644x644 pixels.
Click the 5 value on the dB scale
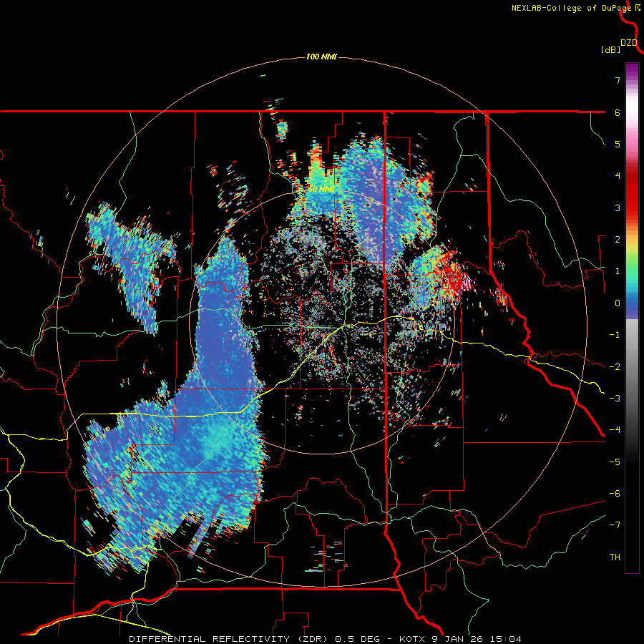click(x=618, y=144)
